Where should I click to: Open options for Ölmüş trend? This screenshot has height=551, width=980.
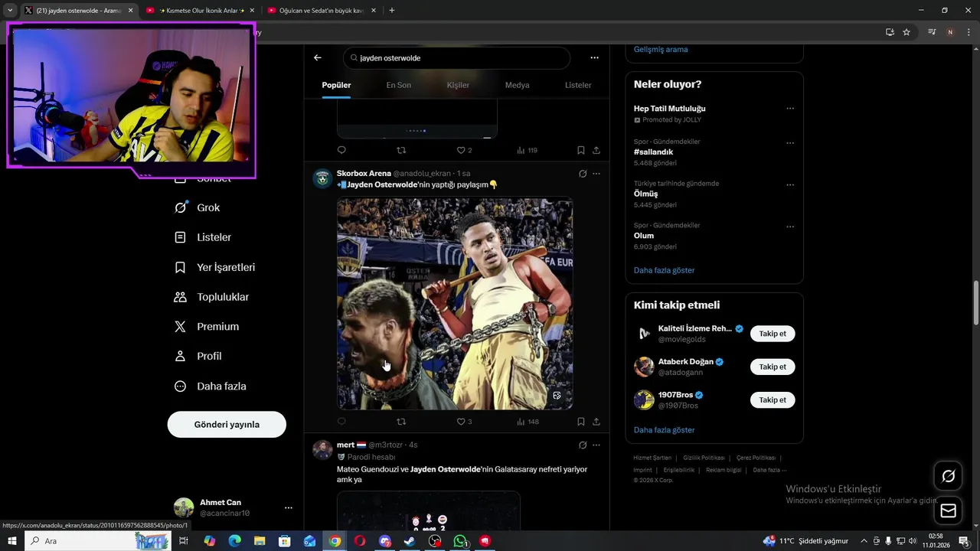click(x=790, y=184)
